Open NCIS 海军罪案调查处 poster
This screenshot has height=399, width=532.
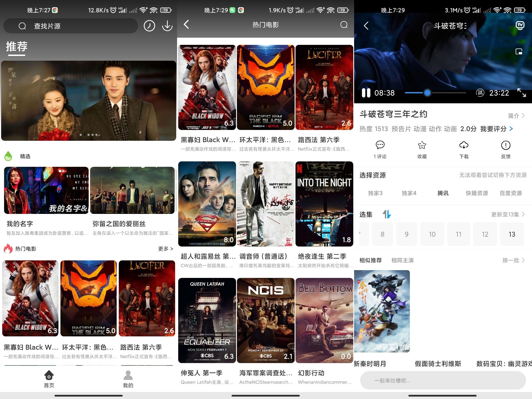(x=265, y=321)
